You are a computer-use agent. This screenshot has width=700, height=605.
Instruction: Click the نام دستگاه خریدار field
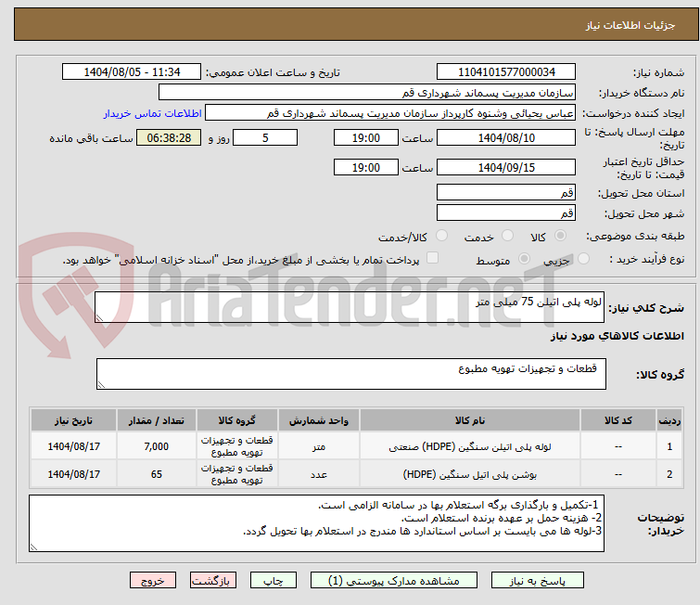click(367, 93)
